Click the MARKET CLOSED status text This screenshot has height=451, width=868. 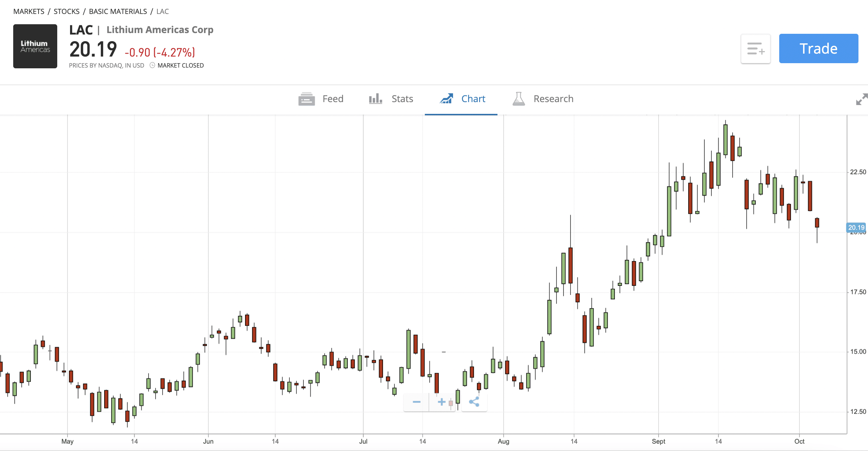coord(180,65)
